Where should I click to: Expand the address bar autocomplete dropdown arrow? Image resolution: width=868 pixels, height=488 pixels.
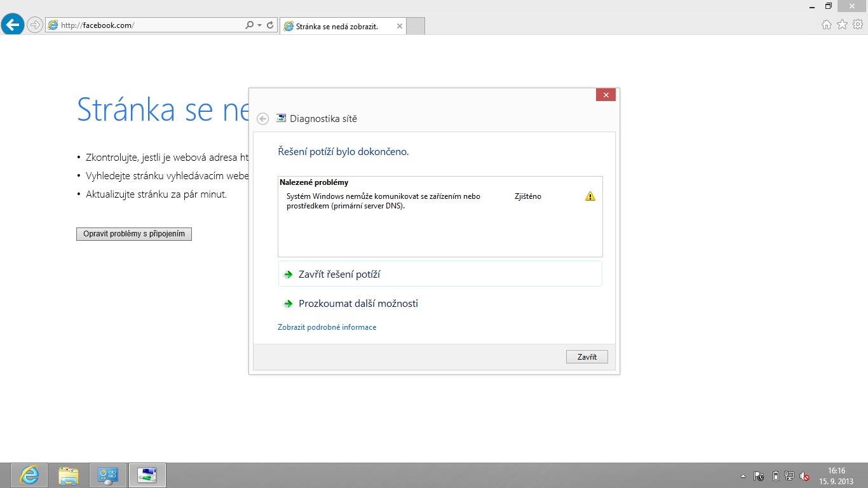click(x=259, y=25)
